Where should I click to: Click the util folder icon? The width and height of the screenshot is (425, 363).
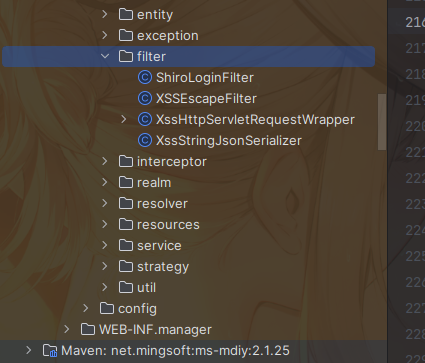tap(126, 287)
